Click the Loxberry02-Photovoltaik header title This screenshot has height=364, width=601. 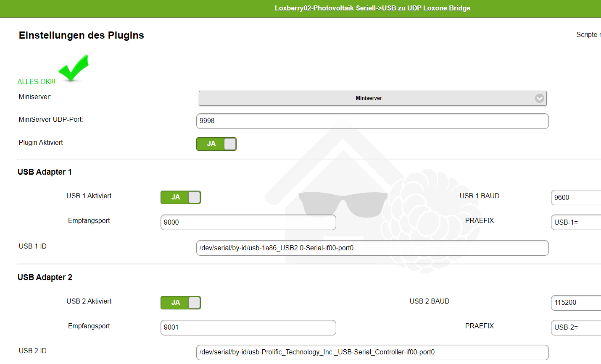372,8
